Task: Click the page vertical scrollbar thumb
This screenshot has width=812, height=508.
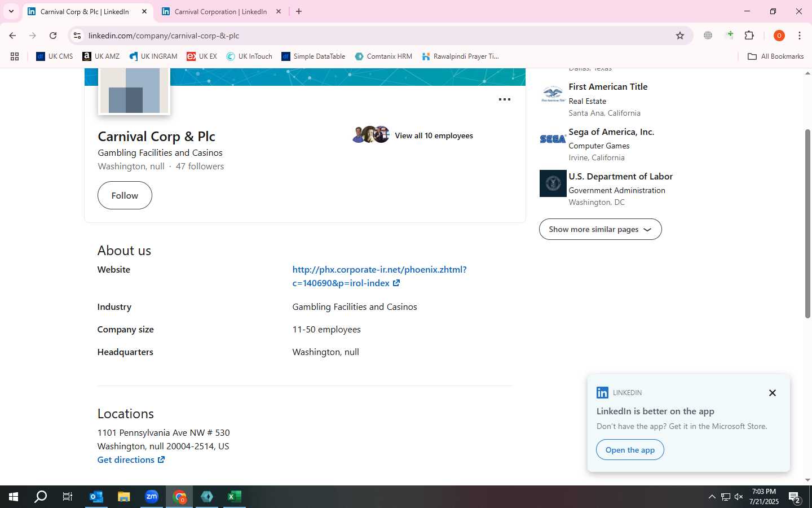Action: pos(807,224)
